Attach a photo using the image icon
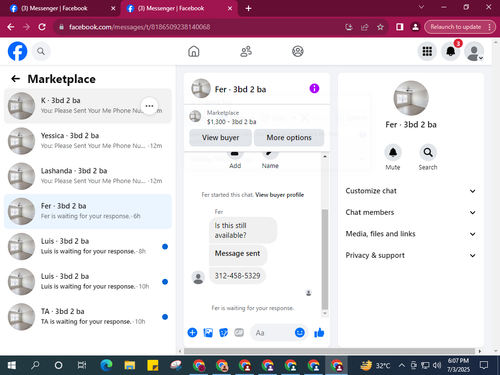The height and width of the screenshot is (375, 500). [208, 332]
